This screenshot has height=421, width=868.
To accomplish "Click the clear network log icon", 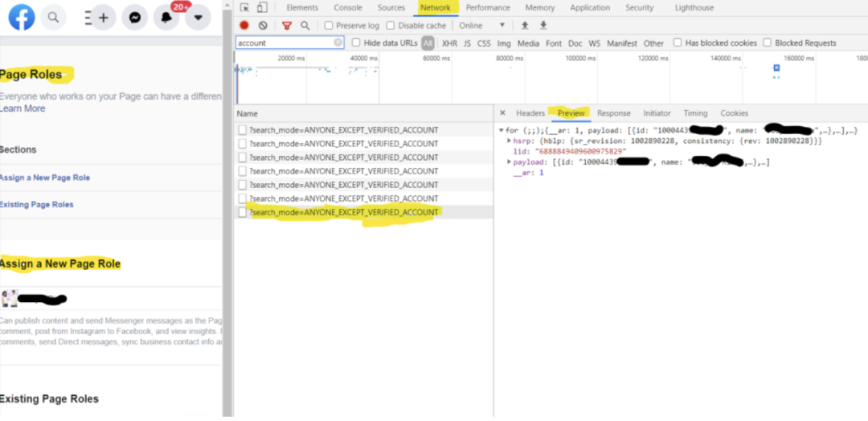I will click(263, 26).
